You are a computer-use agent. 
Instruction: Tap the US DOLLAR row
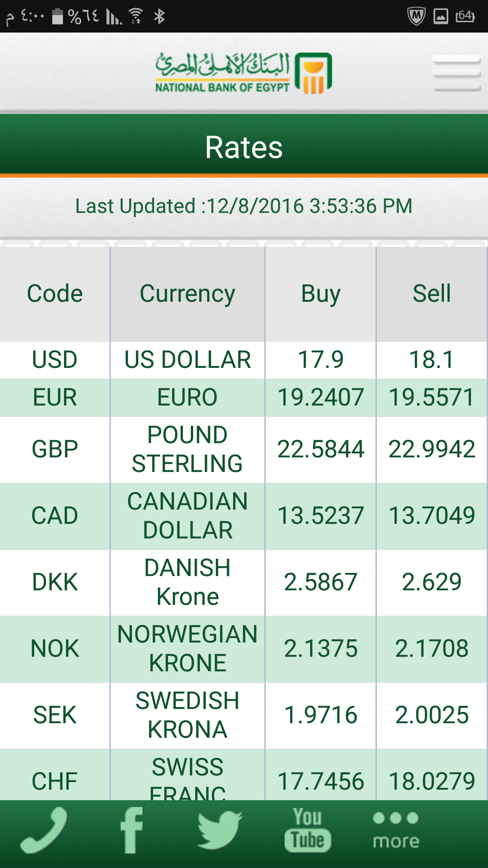click(244, 360)
